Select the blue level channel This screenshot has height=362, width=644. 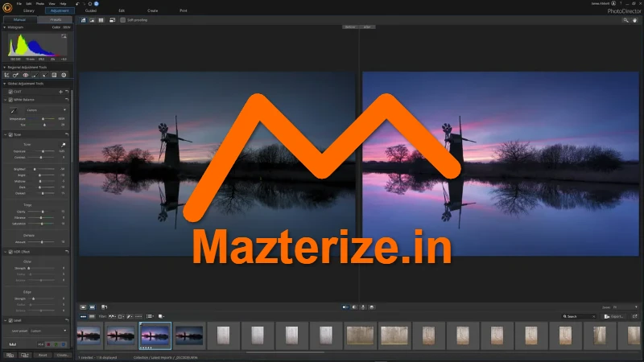tap(64, 344)
